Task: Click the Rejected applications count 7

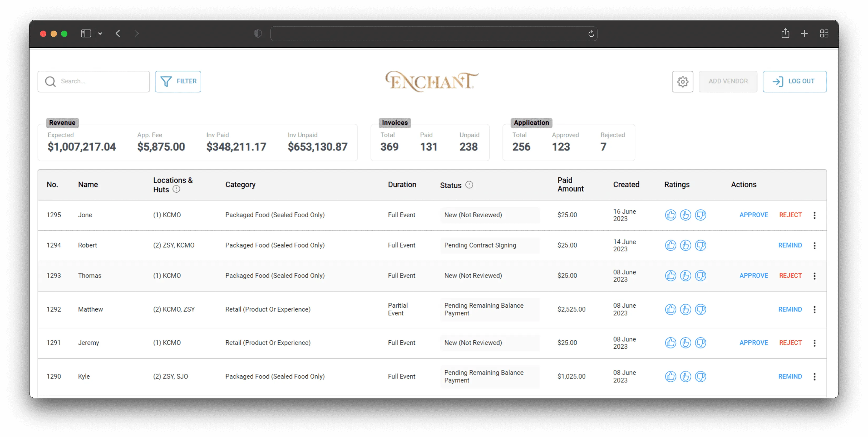Action: 603,147
